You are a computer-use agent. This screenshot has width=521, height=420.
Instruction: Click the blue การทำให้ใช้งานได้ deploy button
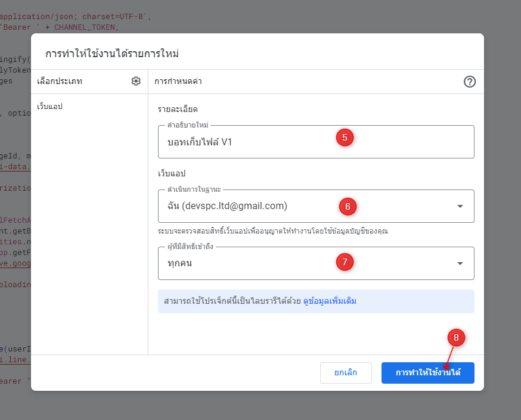coord(427,373)
